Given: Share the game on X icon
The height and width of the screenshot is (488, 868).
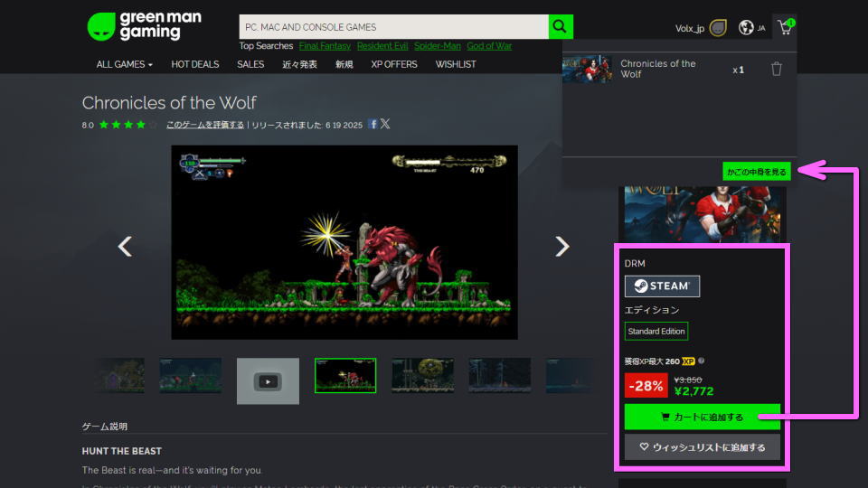Looking at the screenshot, I should 385,124.
